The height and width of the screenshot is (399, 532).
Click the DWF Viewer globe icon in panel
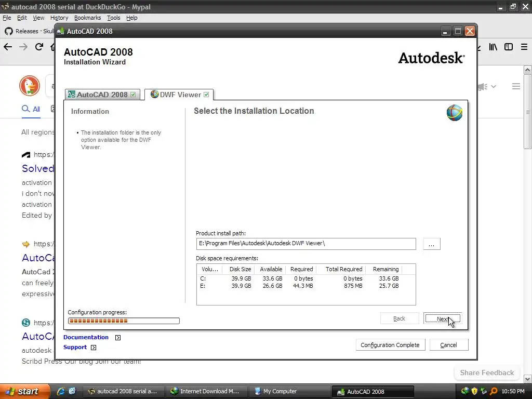click(x=454, y=113)
